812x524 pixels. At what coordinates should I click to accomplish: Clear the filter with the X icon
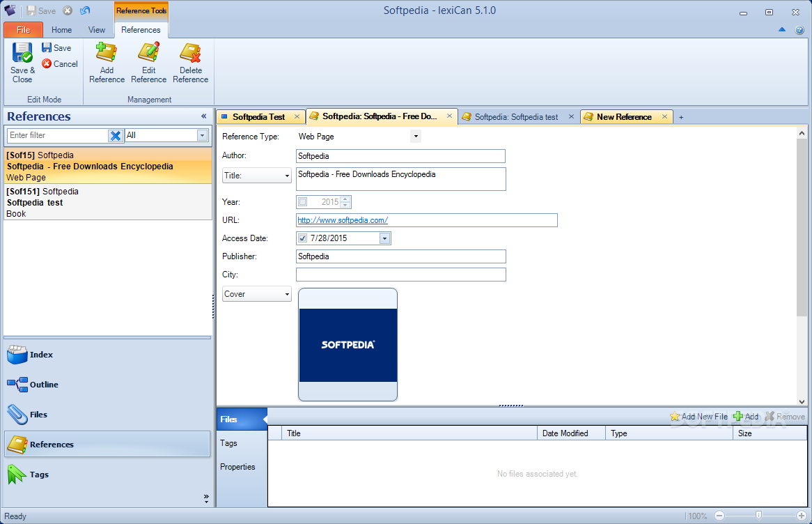(x=116, y=135)
